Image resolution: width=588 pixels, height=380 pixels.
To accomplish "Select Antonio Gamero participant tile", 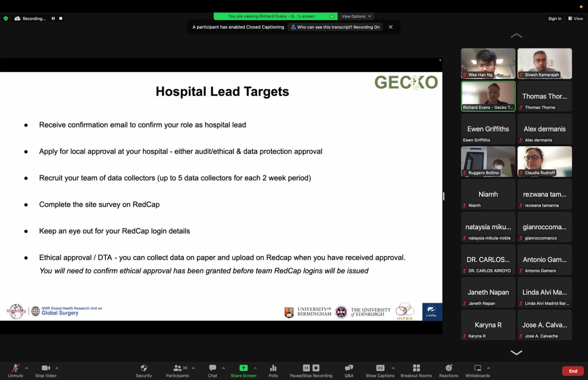I will tap(544, 260).
